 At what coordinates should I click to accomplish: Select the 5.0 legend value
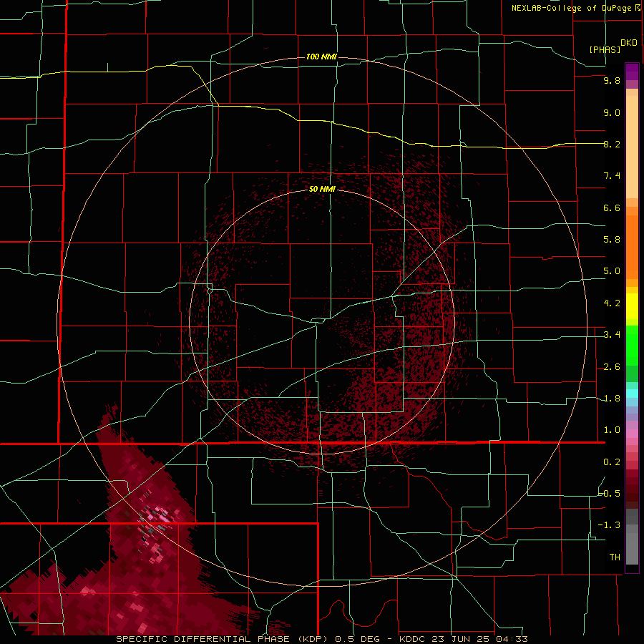click(612, 271)
